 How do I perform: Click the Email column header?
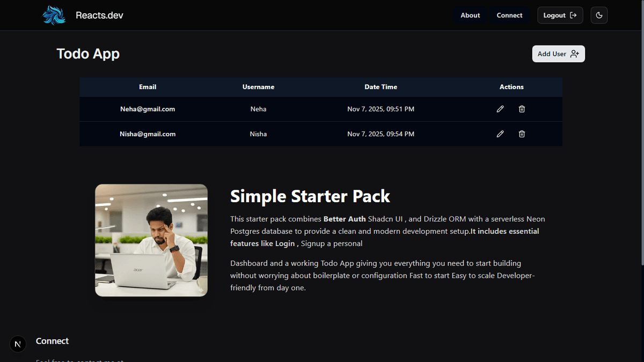(x=148, y=87)
